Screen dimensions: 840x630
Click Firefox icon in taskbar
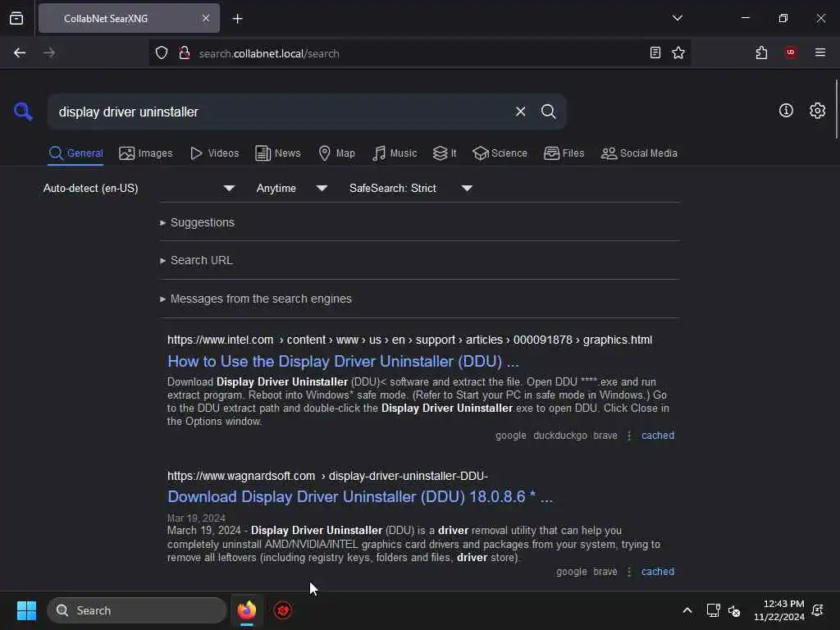[246, 610]
